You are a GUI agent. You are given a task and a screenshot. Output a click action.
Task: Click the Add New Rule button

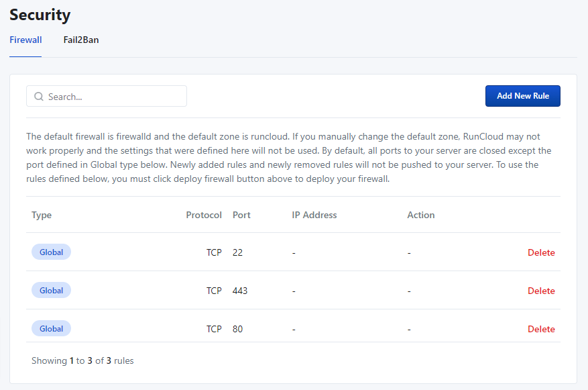coord(523,96)
